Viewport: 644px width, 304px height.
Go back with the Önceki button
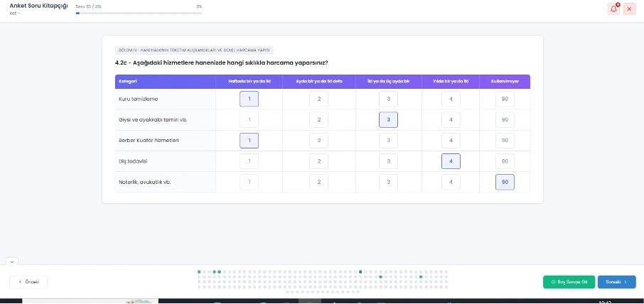click(x=28, y=282)
